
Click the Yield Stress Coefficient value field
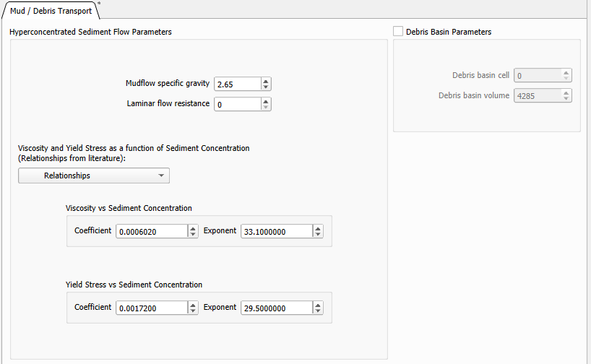(151, 308)
